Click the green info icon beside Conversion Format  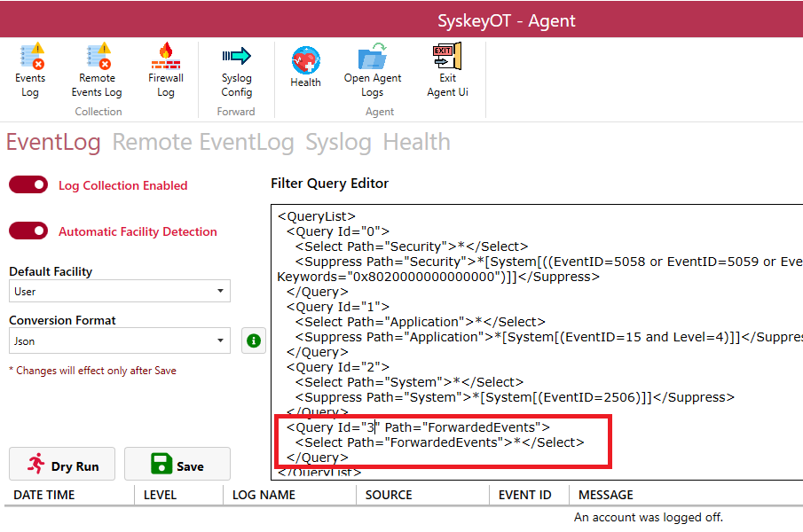255,340
